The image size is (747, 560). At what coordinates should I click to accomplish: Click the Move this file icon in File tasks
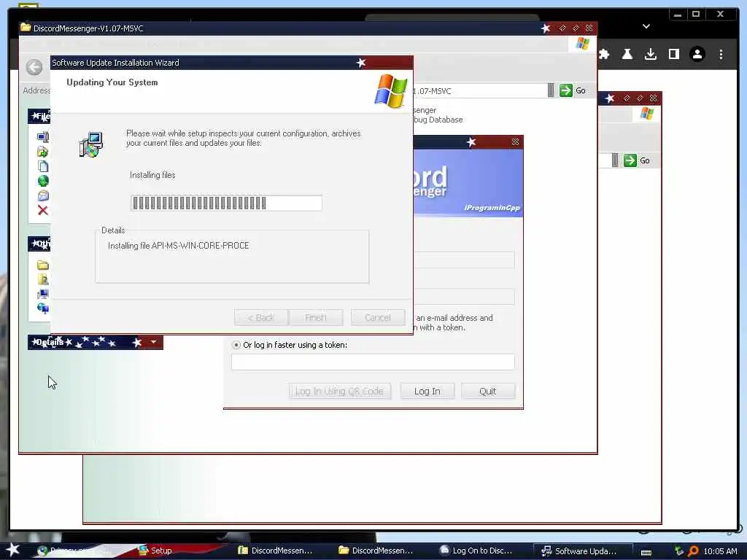click(43, 152)
